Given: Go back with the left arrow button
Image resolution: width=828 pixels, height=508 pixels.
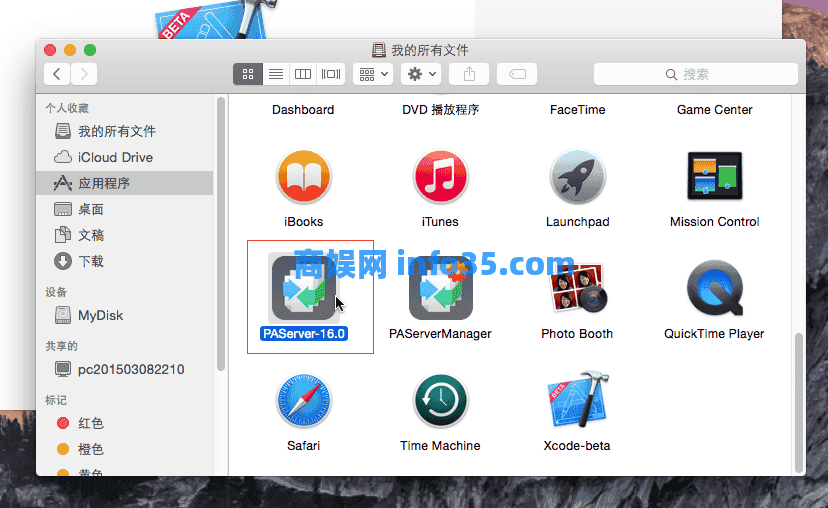Looking at the screenshot, I should click(x=57, y=74).
